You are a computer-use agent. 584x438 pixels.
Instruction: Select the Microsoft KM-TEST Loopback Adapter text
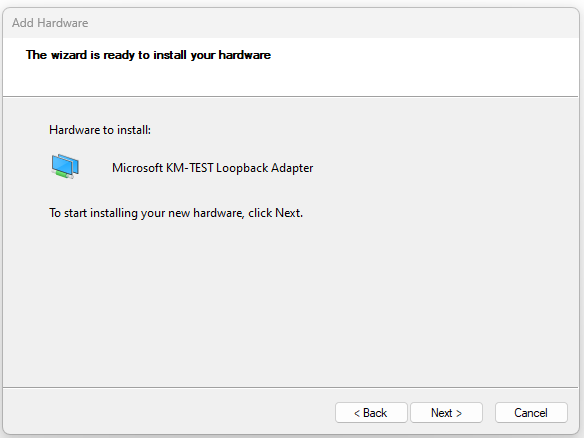[x=212, y=168]
